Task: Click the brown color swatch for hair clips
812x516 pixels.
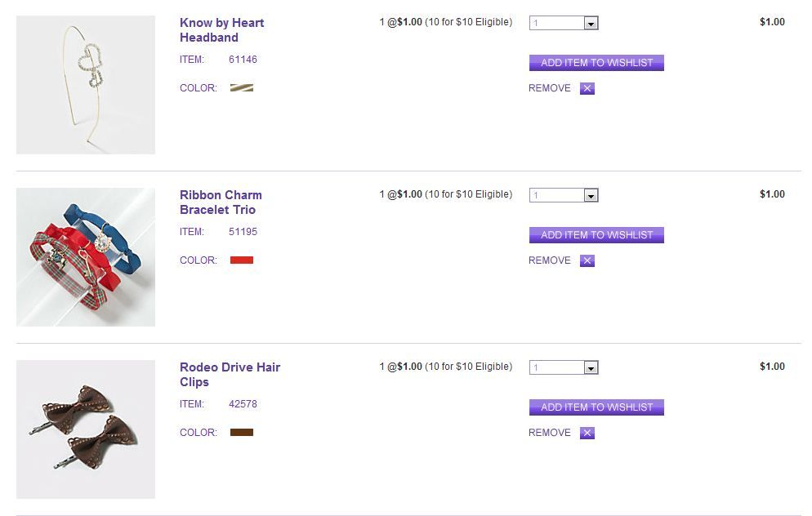Action: click(x=242, y=433)
